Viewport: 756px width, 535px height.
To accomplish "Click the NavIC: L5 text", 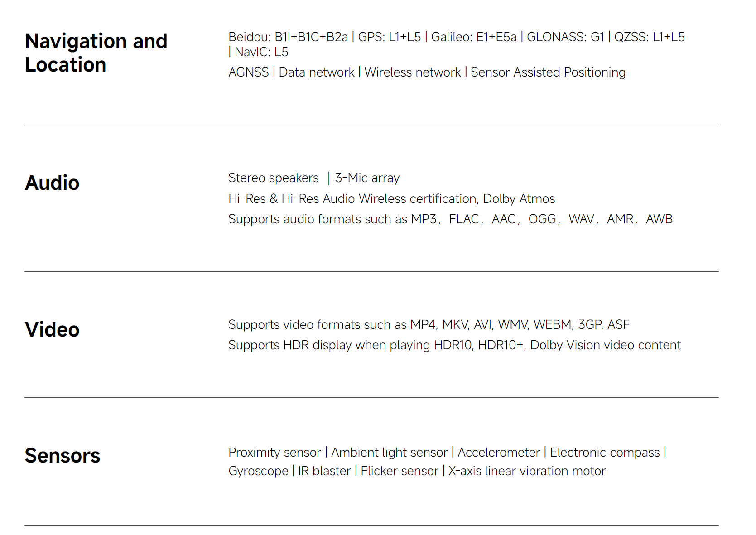I will 261,52.
